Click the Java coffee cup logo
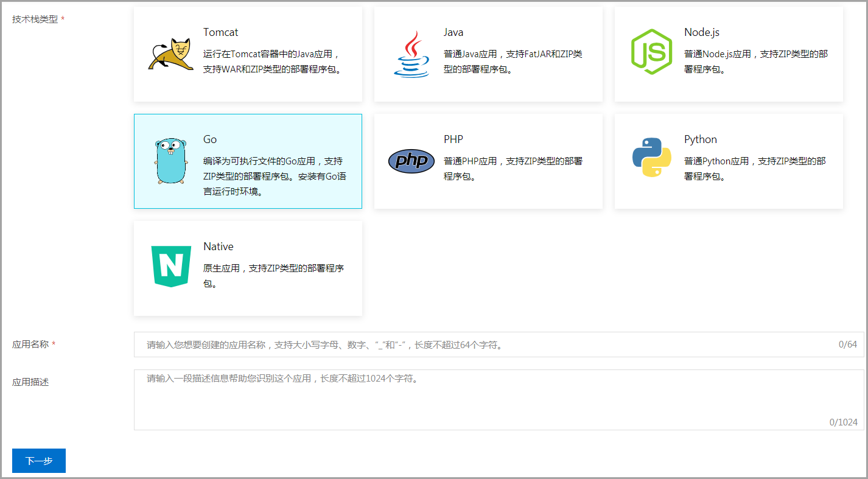The image size is (868, 479). tap(411, 54)
